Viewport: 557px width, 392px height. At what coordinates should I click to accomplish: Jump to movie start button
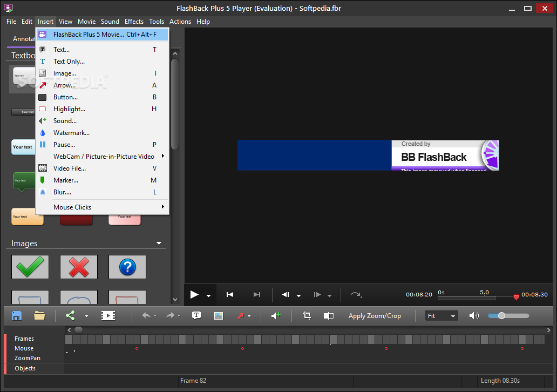[x=230, y=295]
